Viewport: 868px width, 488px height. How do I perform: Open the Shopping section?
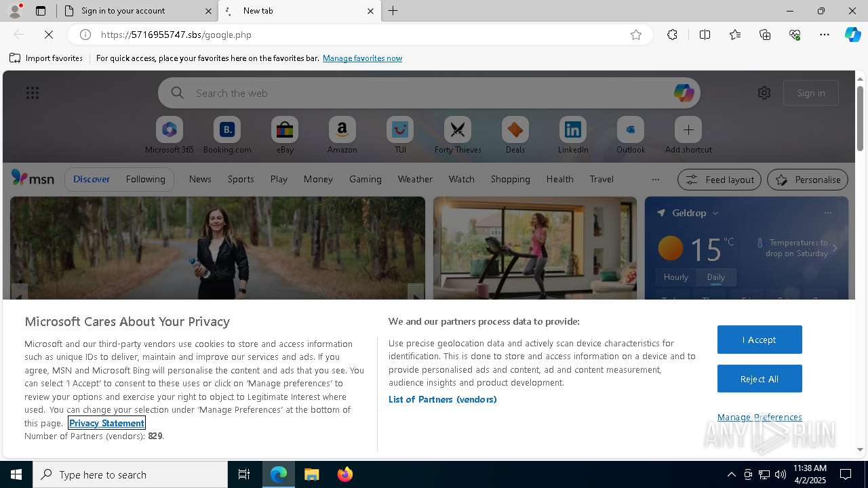click(x=511, y=179)
